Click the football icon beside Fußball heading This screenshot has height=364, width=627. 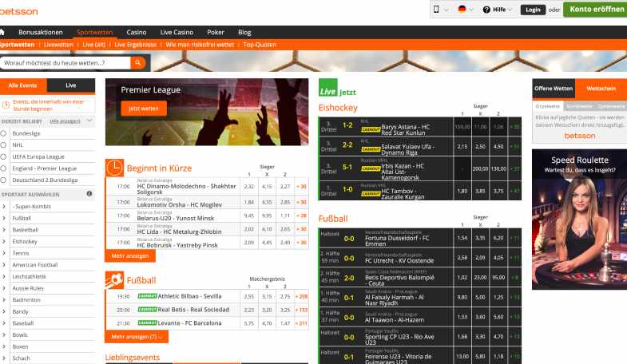(114, 279)
